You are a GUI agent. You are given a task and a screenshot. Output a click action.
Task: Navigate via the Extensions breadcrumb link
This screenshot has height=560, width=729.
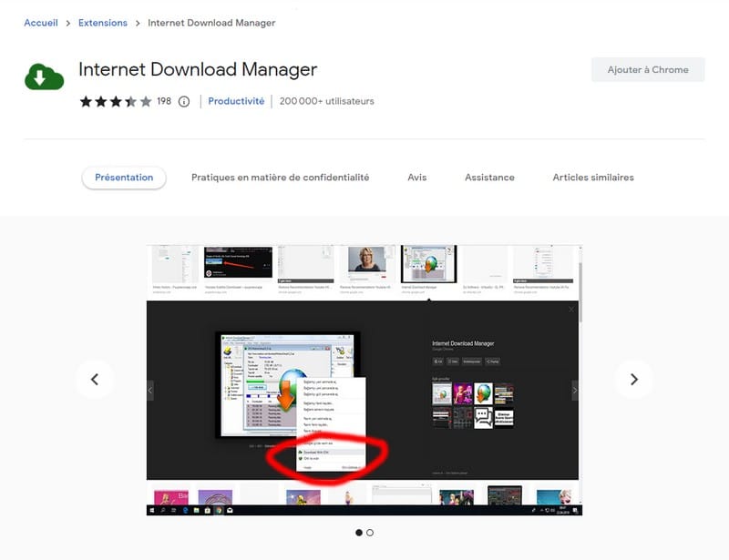tap(103, 22)
